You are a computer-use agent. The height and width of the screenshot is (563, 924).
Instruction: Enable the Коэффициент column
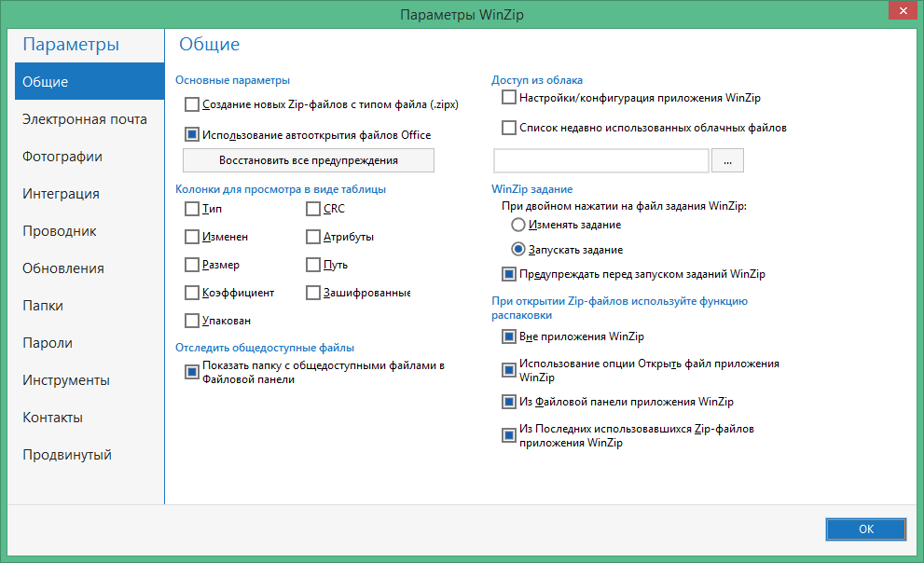pyautogui.click(x=192, y=293)
